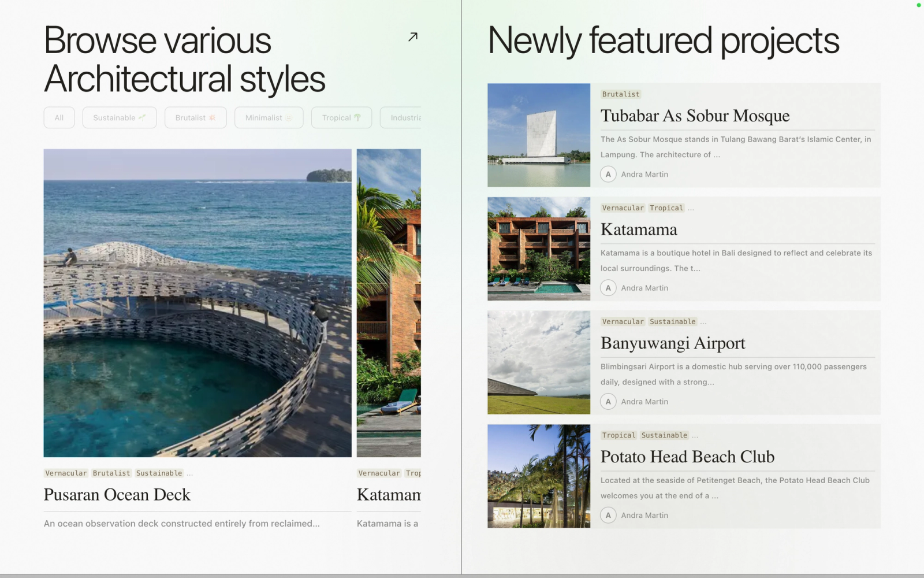Image resolution: width=924 pixels, height=578 pixels.
Task: Select the All style filter
Action: point(59,117)
